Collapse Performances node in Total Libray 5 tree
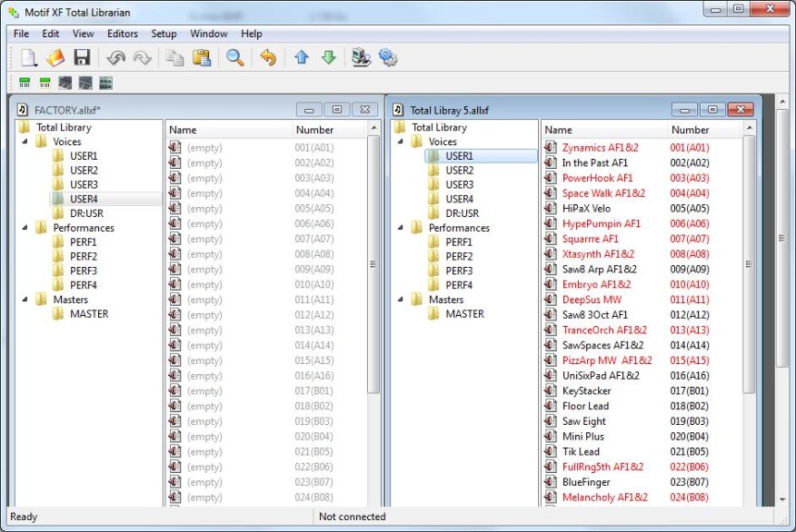This screenshot has height=532, width=796. [x=400, y=228]
